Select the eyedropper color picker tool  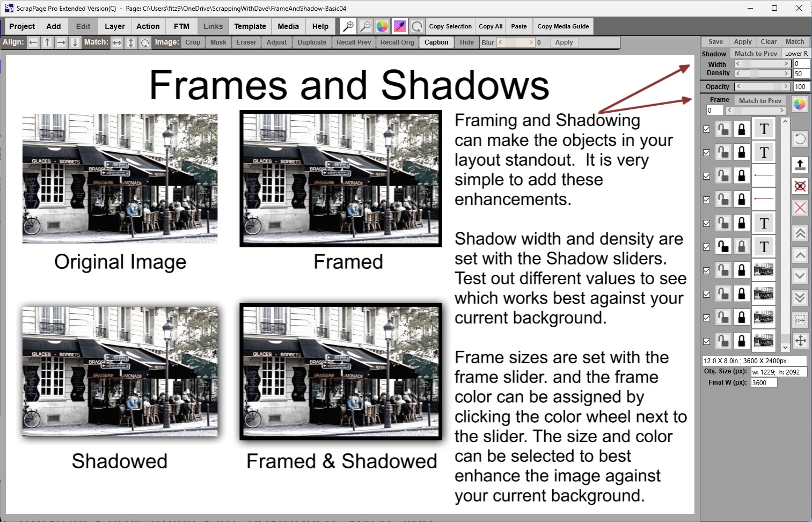[399, 26]
